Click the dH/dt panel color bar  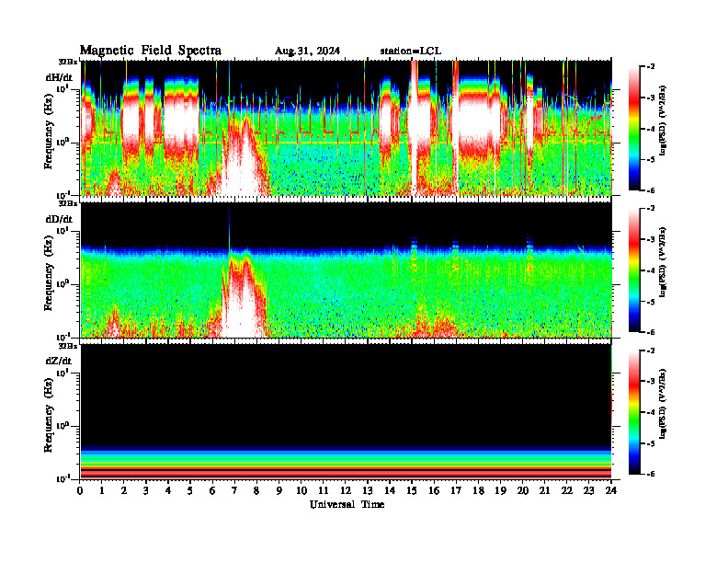pos(634,129)
